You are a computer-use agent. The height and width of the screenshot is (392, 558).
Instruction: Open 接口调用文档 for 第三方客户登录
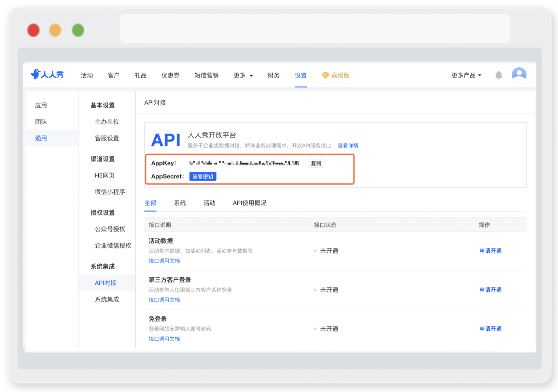tap(164, 299)
